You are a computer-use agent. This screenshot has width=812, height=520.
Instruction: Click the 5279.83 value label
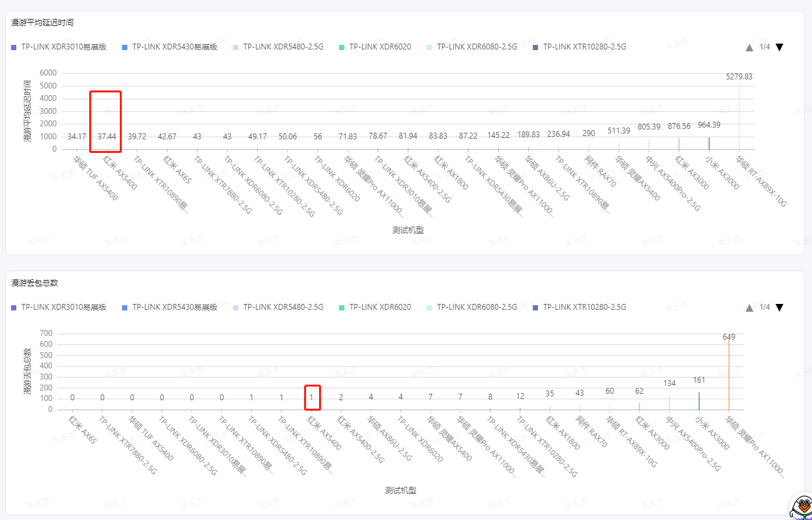tap(739, 77)
